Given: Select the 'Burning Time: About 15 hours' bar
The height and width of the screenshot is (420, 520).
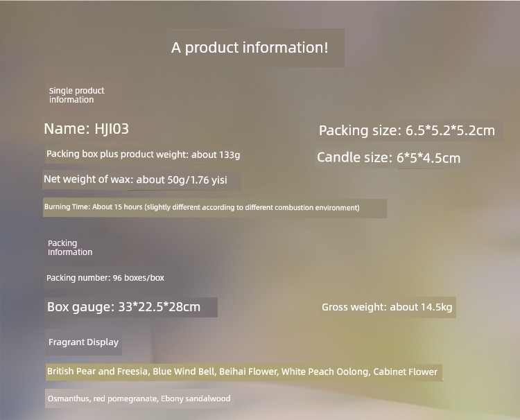Looking at the screenshot, I should click(x=214, y=208).
